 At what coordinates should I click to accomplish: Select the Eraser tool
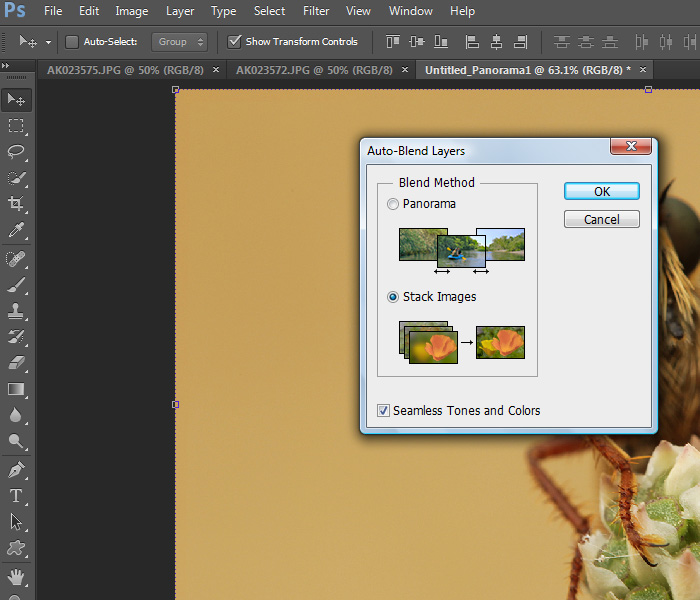click(17, 363)
